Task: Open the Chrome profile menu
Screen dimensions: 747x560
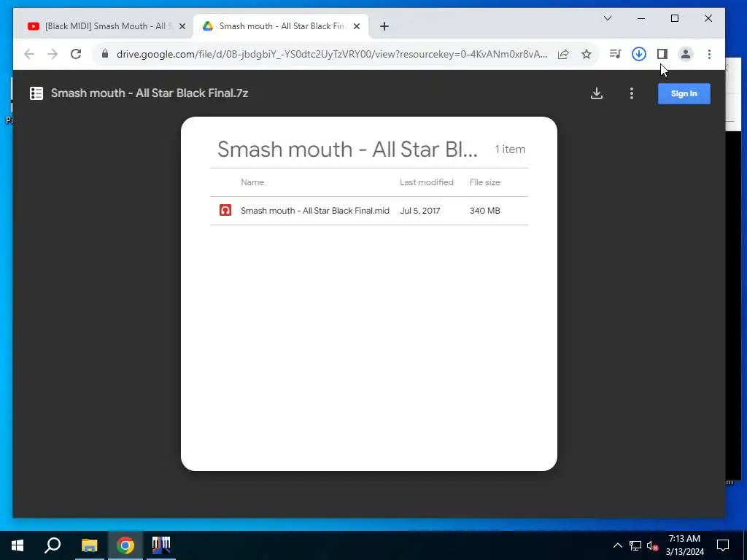Action: click(x=686, y=54)
